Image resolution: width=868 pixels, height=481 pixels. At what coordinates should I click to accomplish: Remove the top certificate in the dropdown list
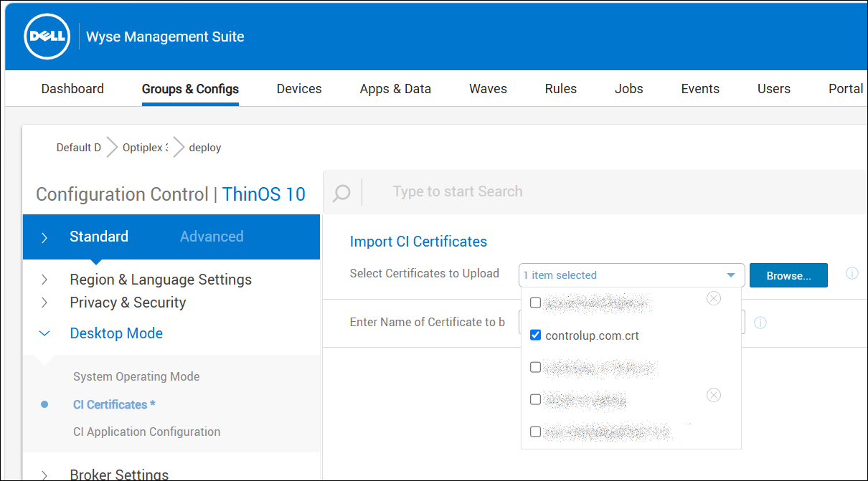[x=714, y=298]
